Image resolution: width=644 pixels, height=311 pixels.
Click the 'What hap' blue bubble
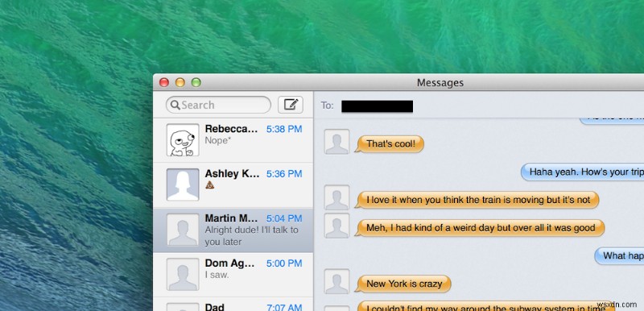[x=619, y=256]
